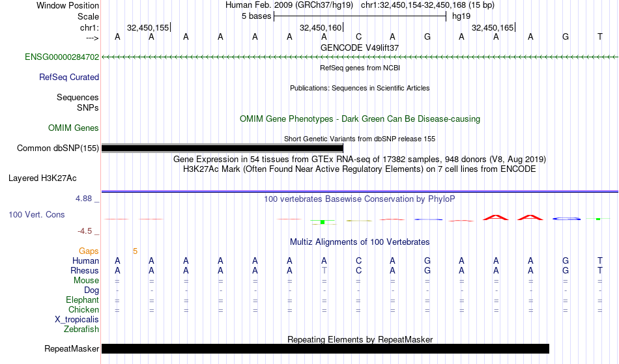Click base C in the Human alignment row
The height and width of the screenshot is (364, 619).
point(358,260)
